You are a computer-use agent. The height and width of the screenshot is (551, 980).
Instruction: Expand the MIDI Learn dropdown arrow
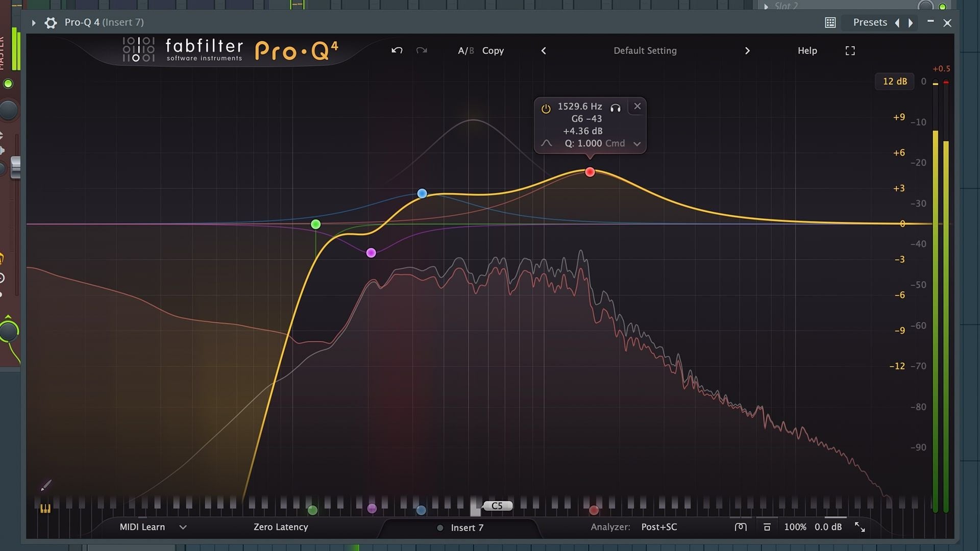[183, 527]
